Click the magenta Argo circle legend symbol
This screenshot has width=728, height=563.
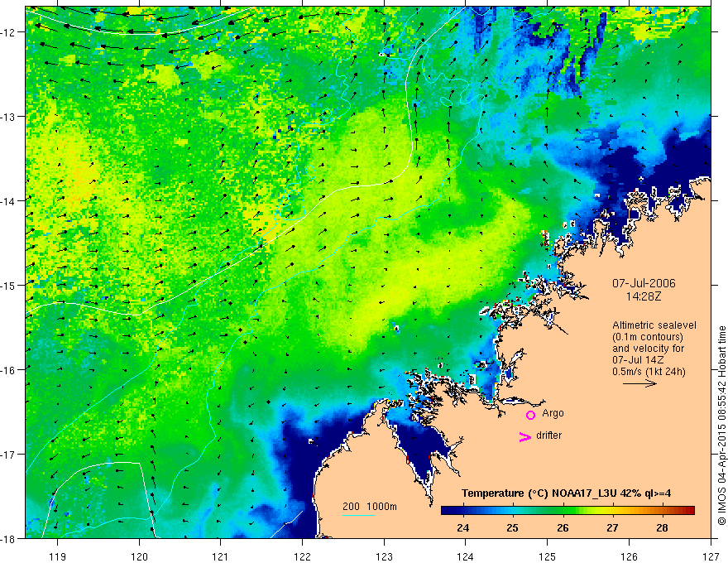click(x=530, y=415)
